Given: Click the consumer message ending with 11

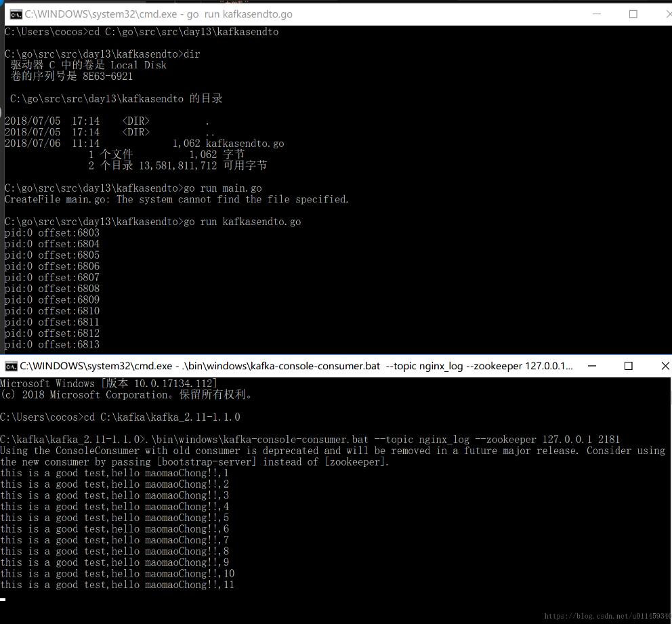Looking at the screenshot, I should pos(117,585).
